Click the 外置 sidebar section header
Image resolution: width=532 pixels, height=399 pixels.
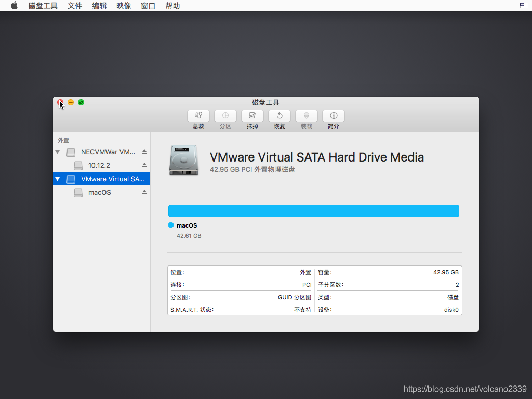point(63,140)
